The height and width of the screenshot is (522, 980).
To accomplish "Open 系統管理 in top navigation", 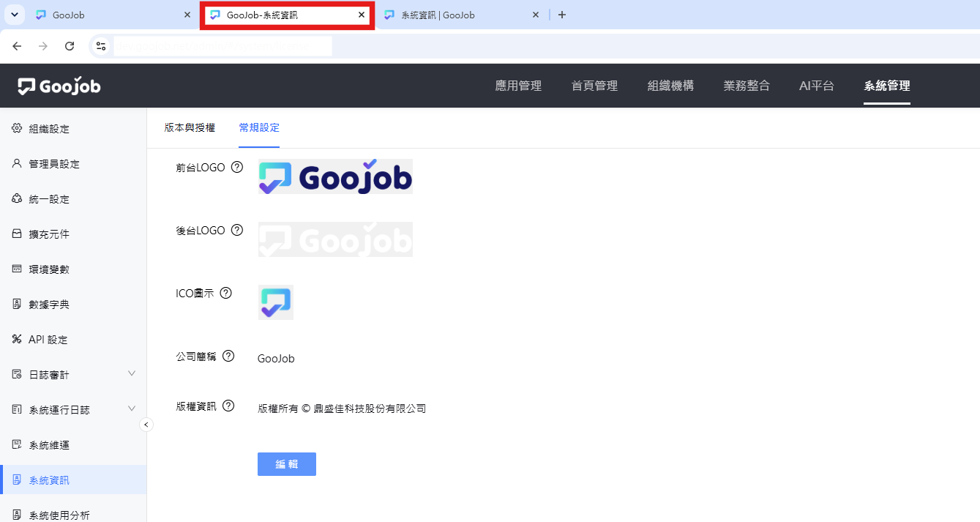I will pyautogui.click(x=887, y=86).
